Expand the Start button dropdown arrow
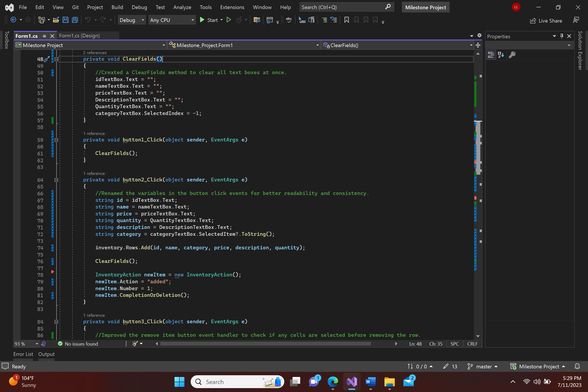 click(222, 20)
